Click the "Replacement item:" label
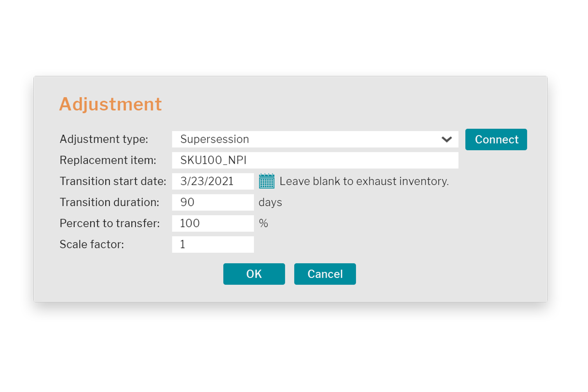The height and width of the screenshot is (392, 588). (108, 160)
